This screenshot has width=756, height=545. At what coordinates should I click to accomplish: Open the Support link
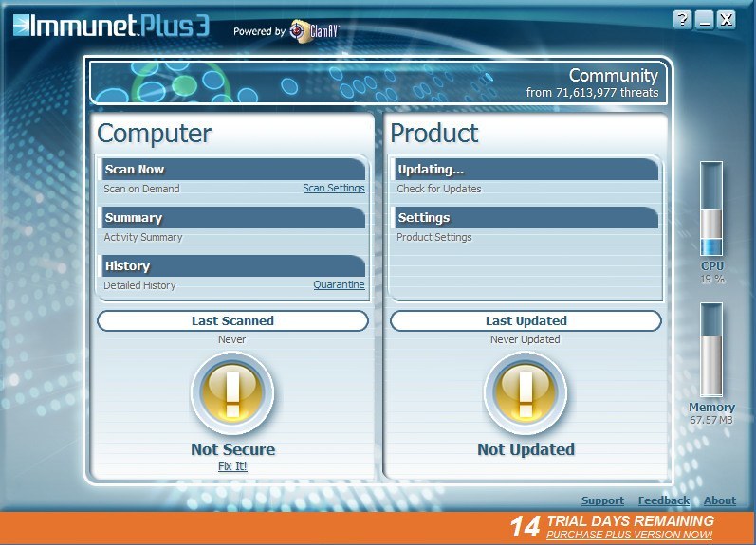pos(602,500)
